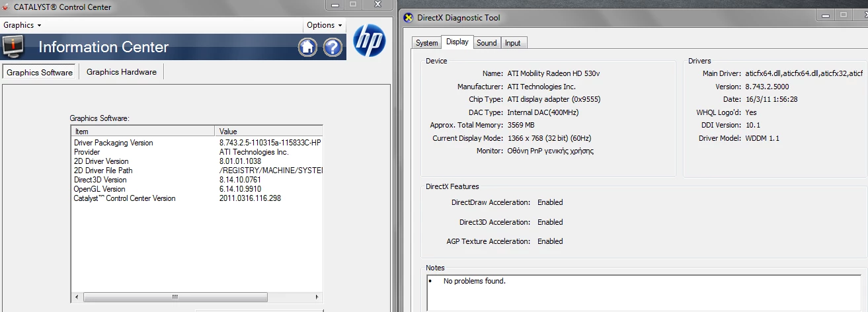Click value 8.743.2.5-110315a-115833C-HP
Viewport: 868px width, 312px height.
[x=270, y=143]
